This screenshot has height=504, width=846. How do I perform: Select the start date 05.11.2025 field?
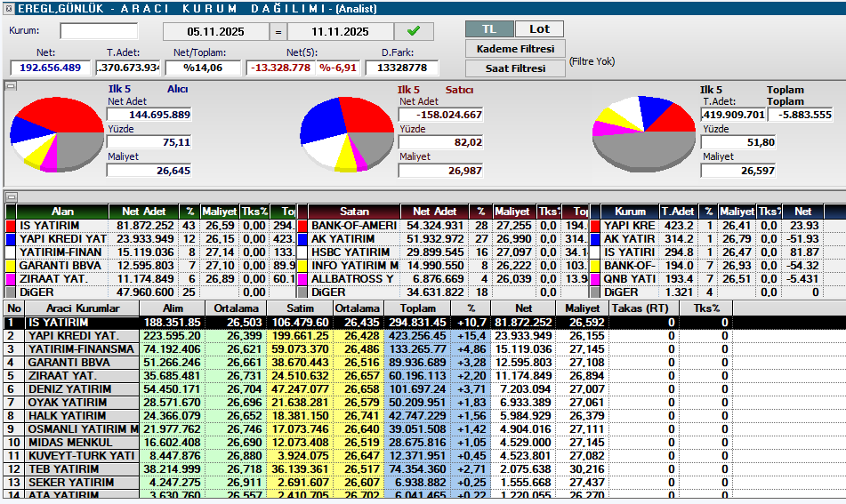pyautogui.click(x=214, y=31)
